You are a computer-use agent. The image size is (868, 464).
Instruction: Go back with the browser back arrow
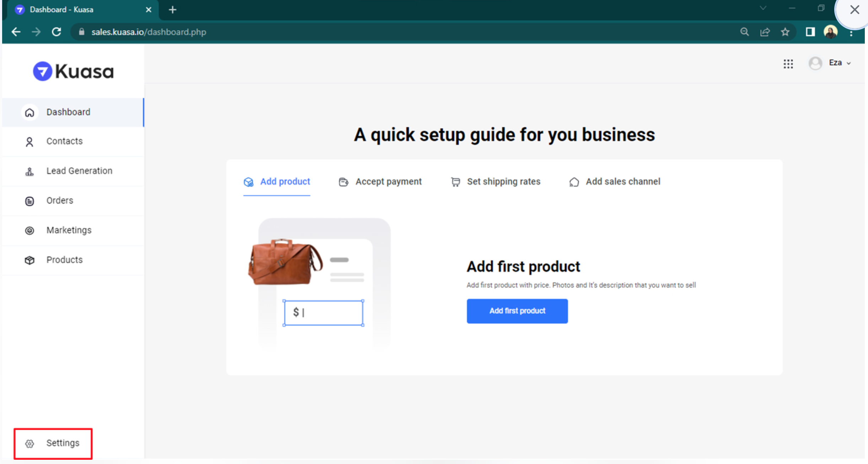pyautogui.click(x=16, y=32)
